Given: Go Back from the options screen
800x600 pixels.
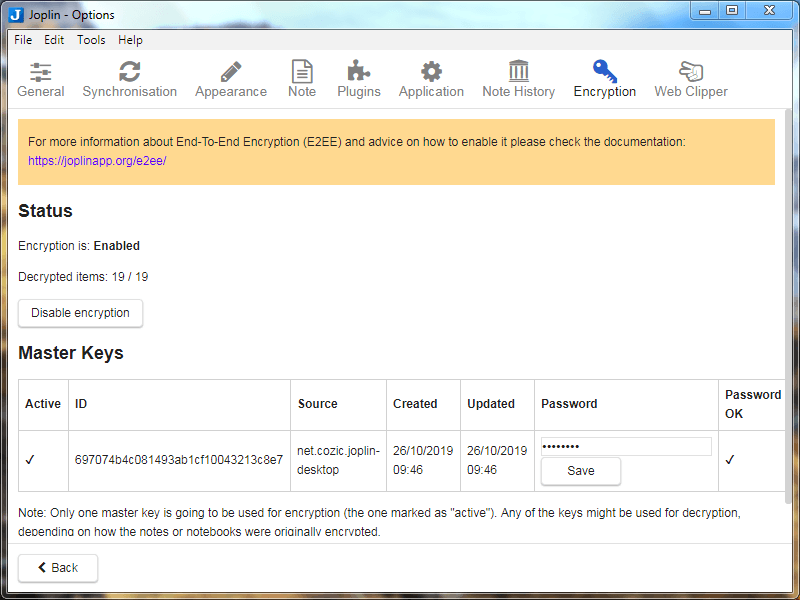Looking at the screenshot, I should point(58,568).
